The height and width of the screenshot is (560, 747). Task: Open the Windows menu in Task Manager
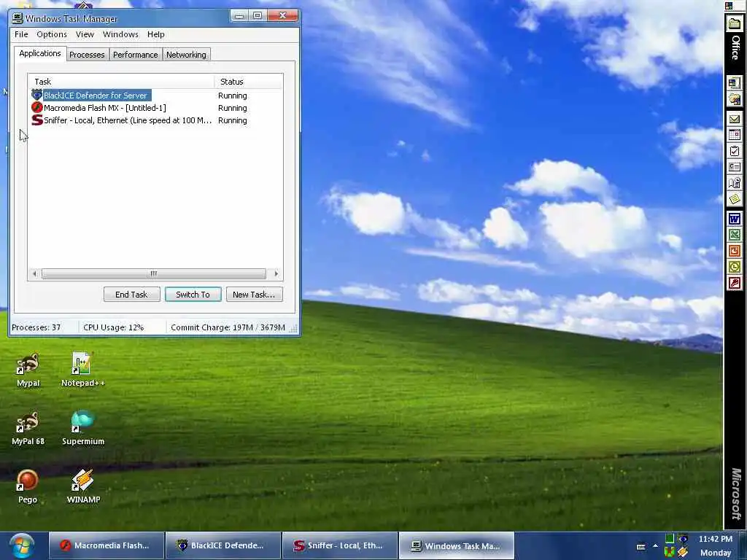click(120, 34)
